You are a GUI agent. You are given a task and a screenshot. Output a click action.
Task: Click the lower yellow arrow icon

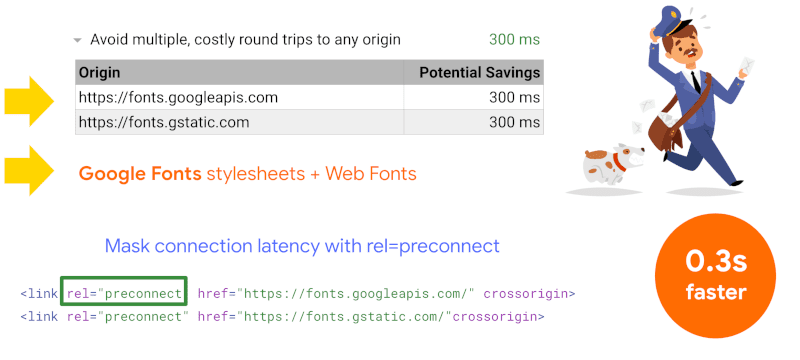[x=30, y=170]
